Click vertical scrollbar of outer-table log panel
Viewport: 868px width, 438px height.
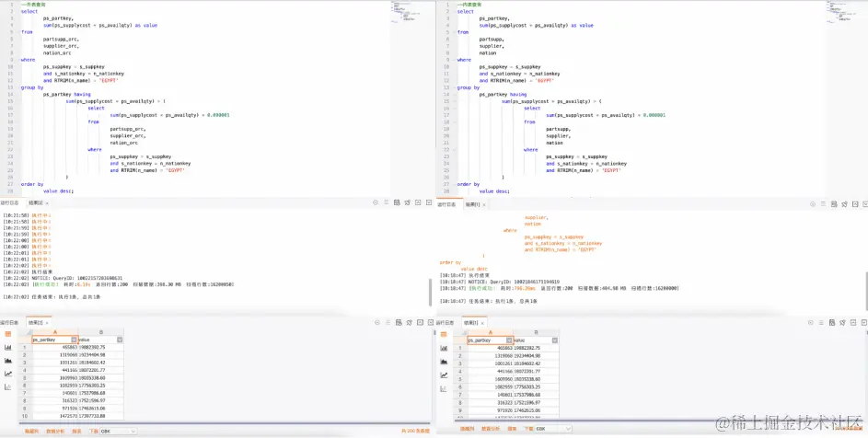click(430, 292)
